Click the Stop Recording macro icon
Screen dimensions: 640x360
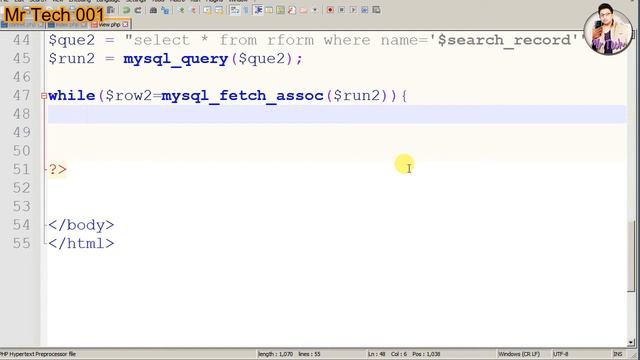342,10
